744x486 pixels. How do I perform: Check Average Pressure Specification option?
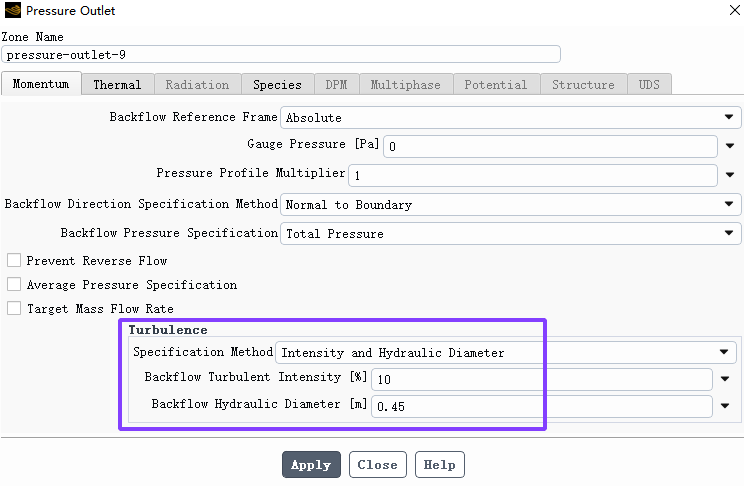coord(14,284)
